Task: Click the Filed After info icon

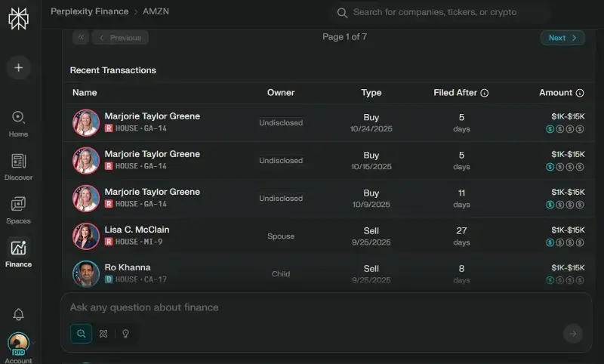Action: pyautogui.click(x=485, y=93)
